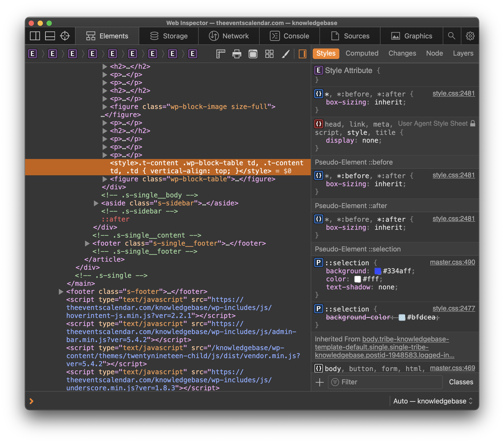The image size is (504, 443).
Task: Open color picker for #fff swatch
Action: click(357, 279)
